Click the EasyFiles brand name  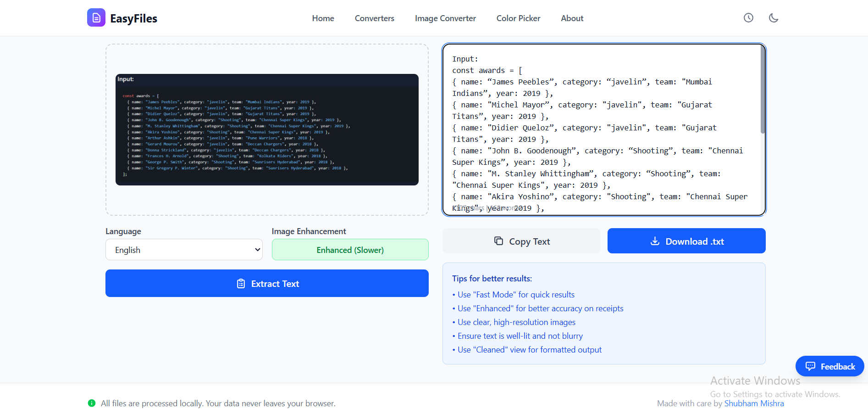click(133, 18)
